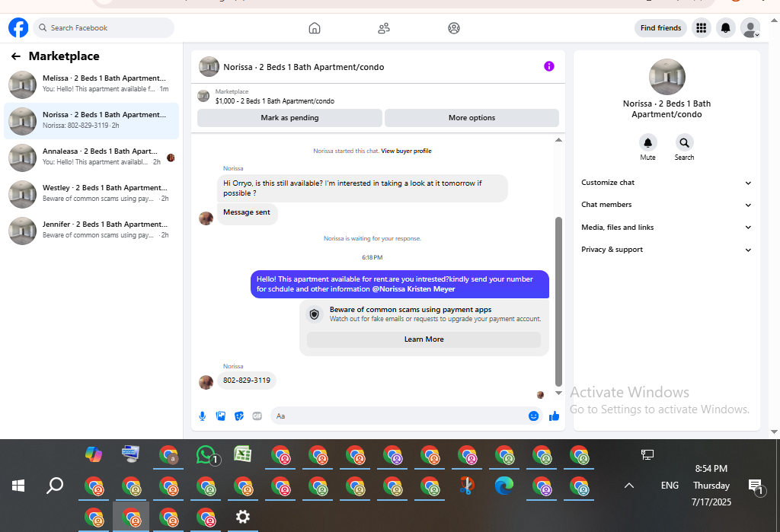Expand Media, files and links section
The height and width of the screenshot is (532, 780).
pos(666,228)
